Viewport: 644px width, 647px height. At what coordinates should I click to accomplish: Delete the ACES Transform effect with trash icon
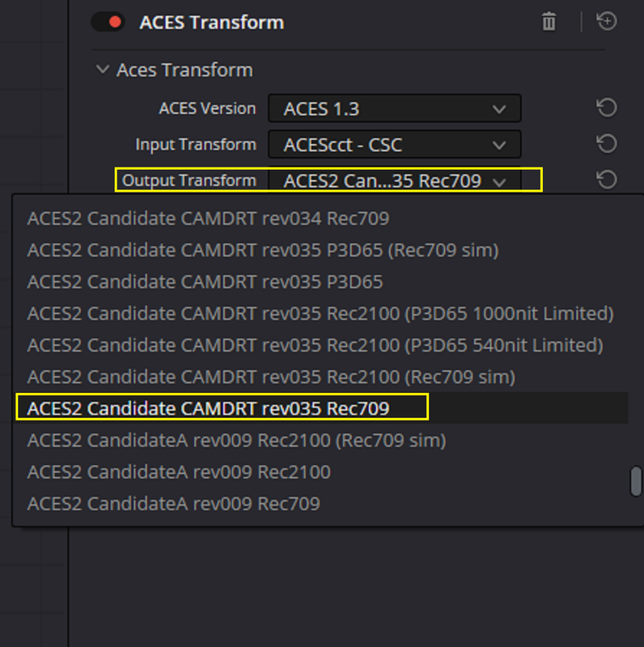coord(549,22)
